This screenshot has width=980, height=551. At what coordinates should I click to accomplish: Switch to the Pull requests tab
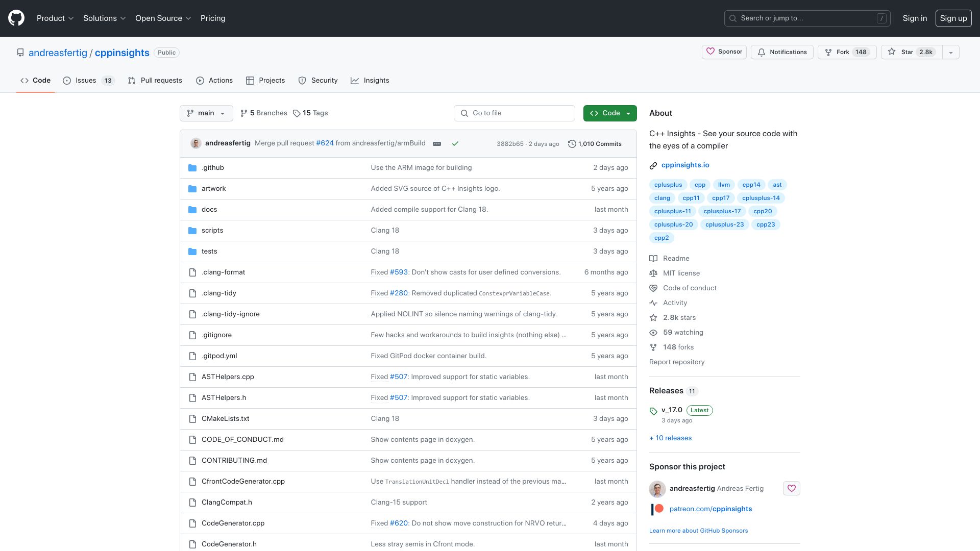(155, 81)
